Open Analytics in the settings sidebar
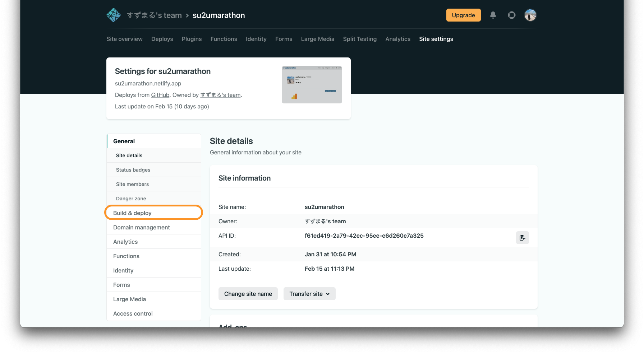The width and height of the screenshot is (644, 354). click(x=154, y=242)
